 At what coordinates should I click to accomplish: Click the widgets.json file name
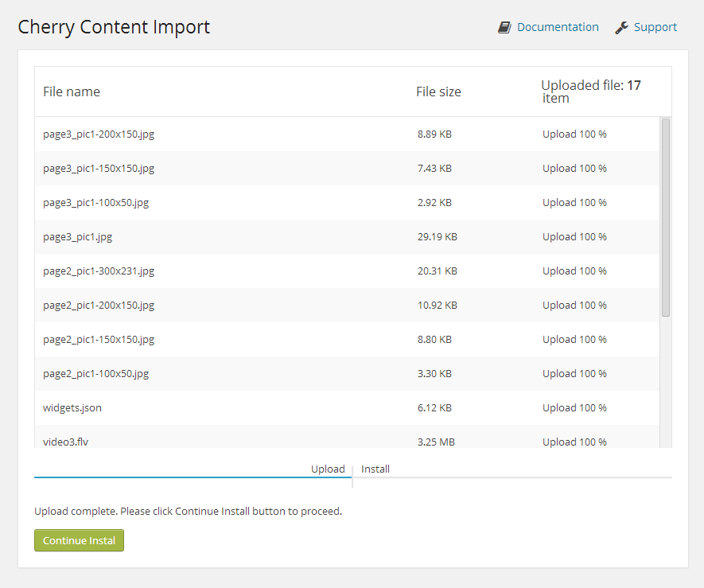pos(72,407)
